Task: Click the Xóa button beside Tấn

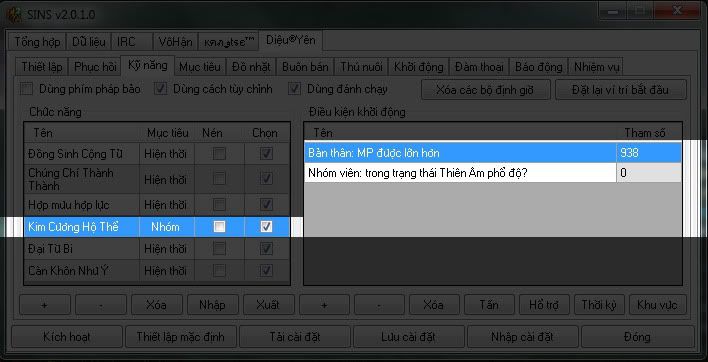Action: coord(433,305)
